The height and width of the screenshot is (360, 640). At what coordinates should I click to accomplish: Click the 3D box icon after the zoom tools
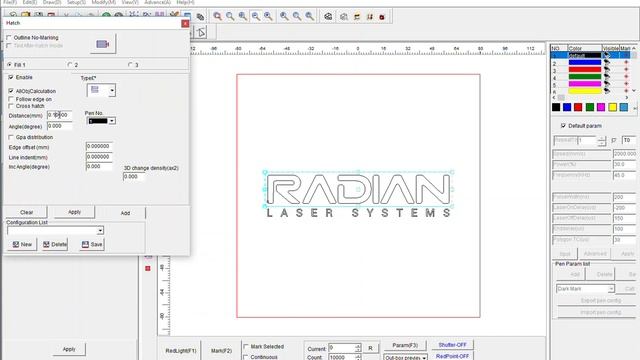(x=328, y=16)
